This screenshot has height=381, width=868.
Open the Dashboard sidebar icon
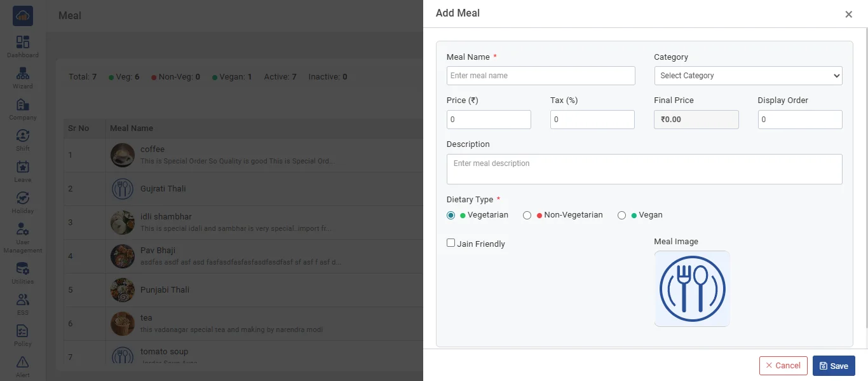pos(23,42)
